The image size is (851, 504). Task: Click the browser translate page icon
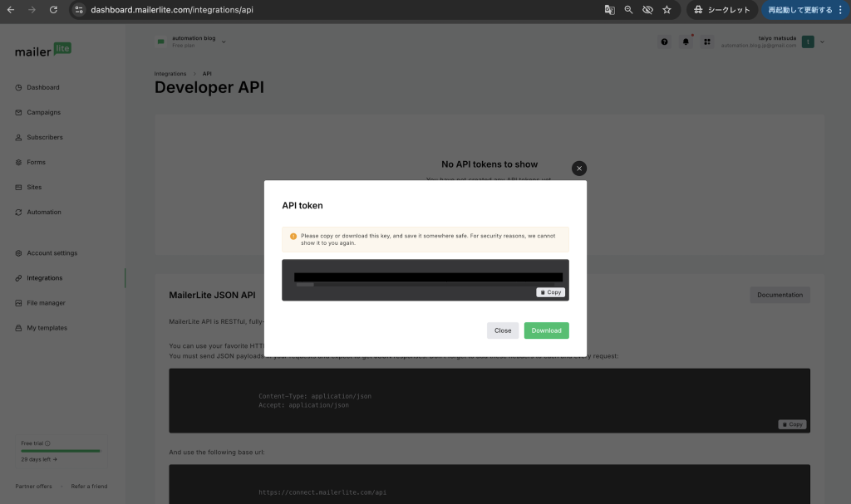(609, 10)
